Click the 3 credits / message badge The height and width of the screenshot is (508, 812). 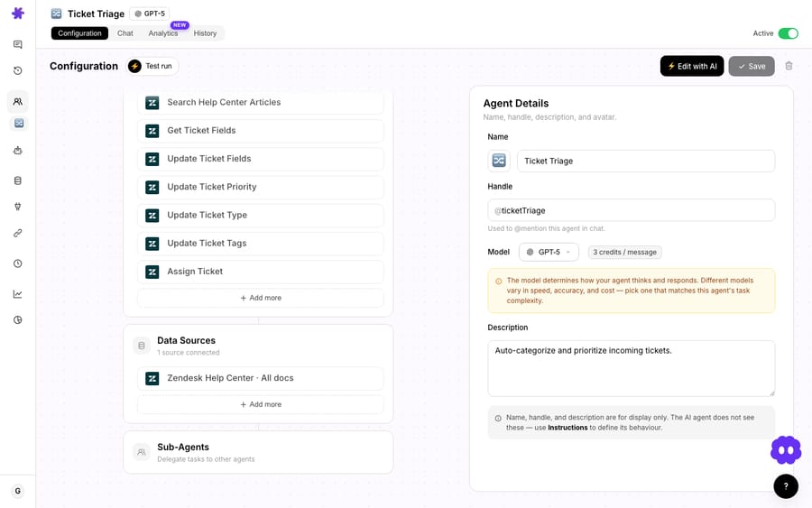[624, 252]
